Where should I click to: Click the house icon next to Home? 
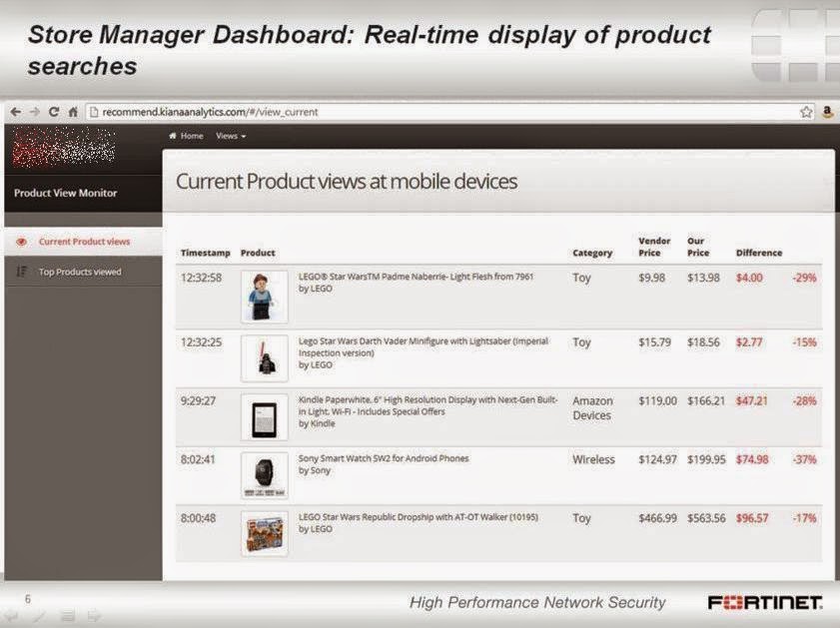[x=173, y=136]
